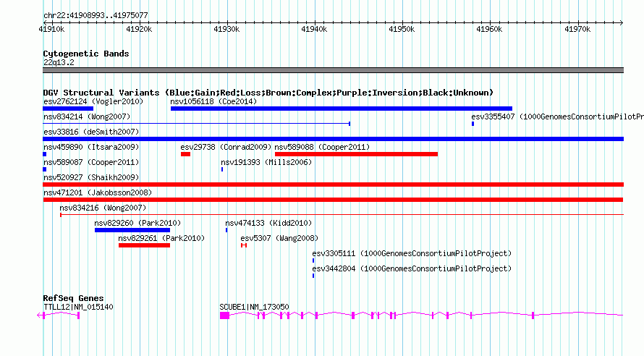Viewport: 644px width, 356px height.
Task: Click the blue esv33816 gain bar
Action: pos(333,139)
